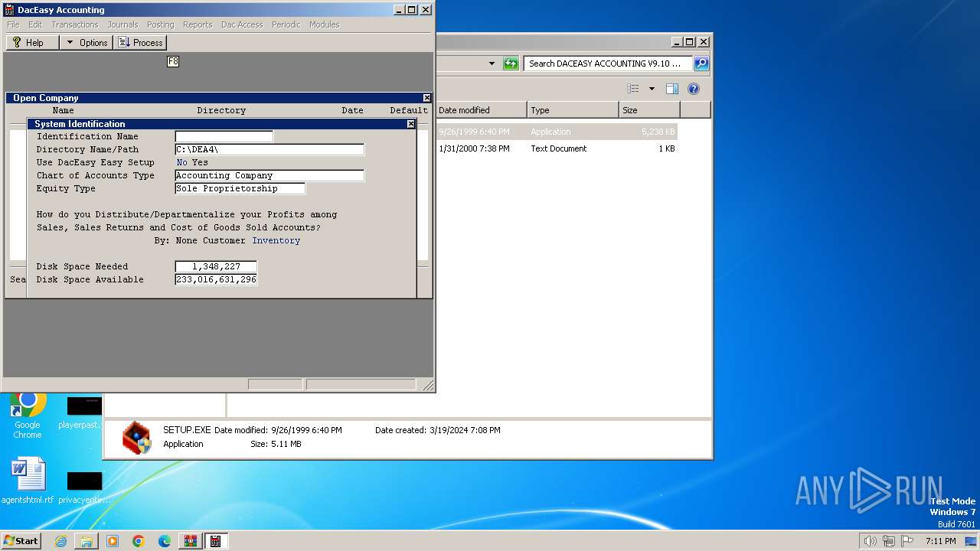
Task: Click the Directory Name/Path field
Action: pyautogui.click(x=269, y=149)
